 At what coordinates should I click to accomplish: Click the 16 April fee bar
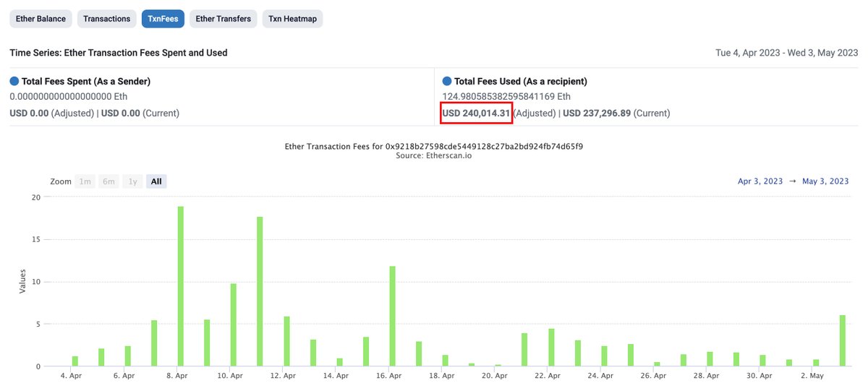tap(392, 316)
